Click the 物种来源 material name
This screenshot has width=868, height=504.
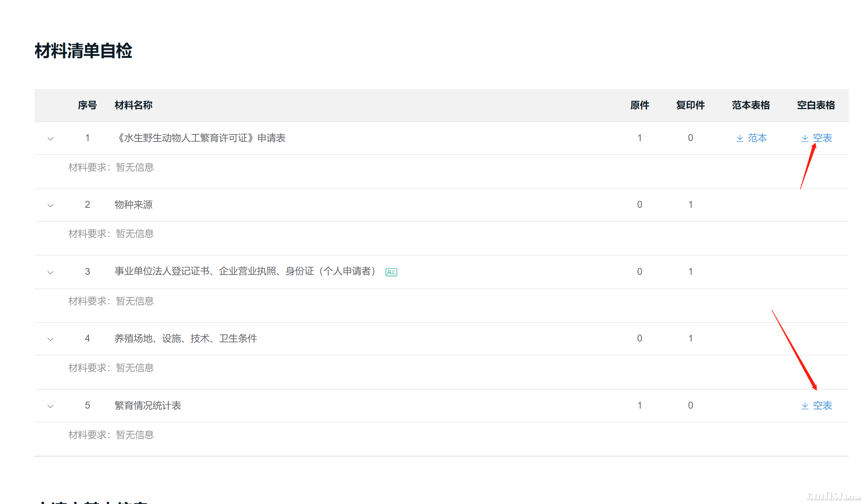[x=133, y=205]
